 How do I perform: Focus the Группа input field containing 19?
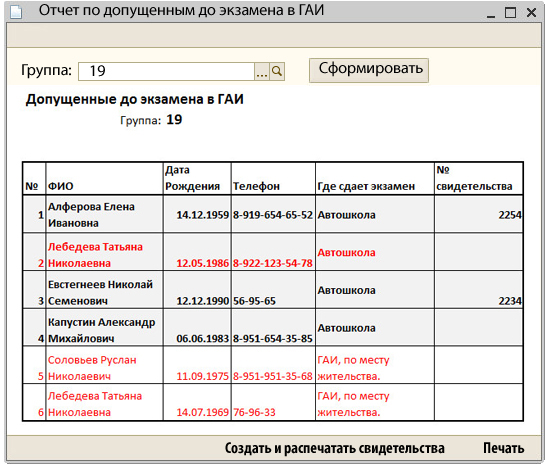pos(166,72)
